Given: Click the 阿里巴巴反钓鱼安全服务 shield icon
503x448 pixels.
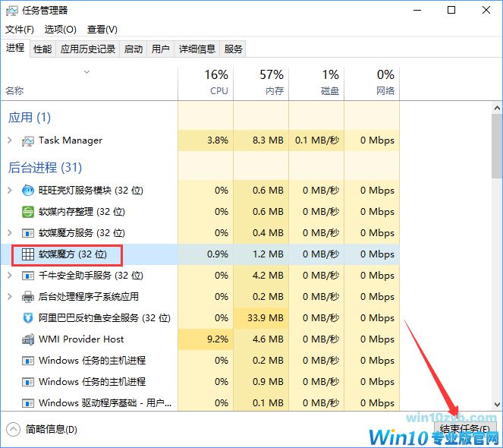Looking at the screenshot, I should tap(28, 318).
